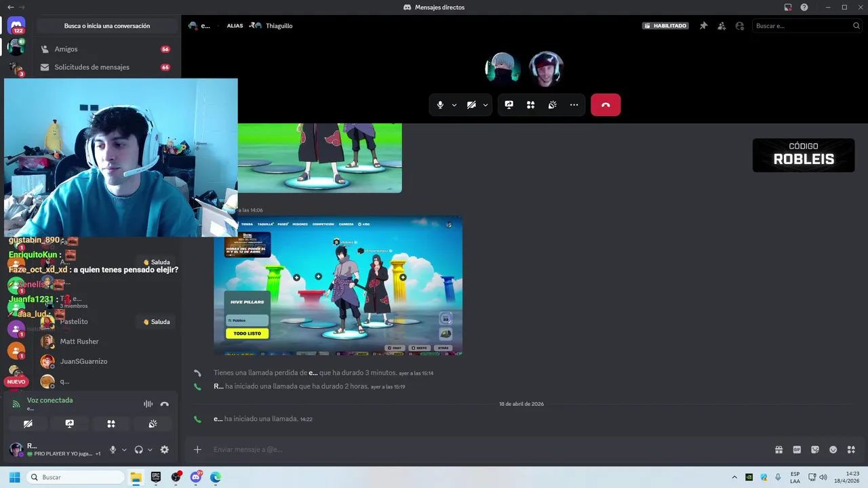The height and width of the screenshot is (488, 868).
Task: Click the first caller avatar
Action: pos(502,68)
